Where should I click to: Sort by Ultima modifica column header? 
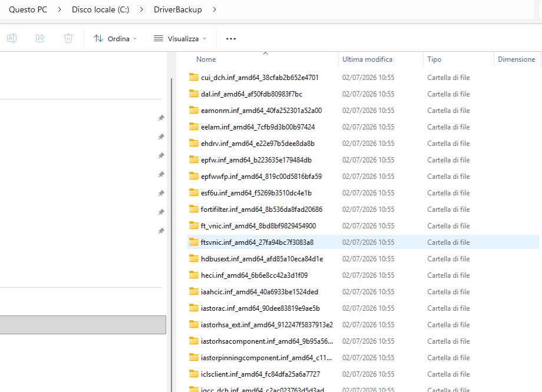367,59
